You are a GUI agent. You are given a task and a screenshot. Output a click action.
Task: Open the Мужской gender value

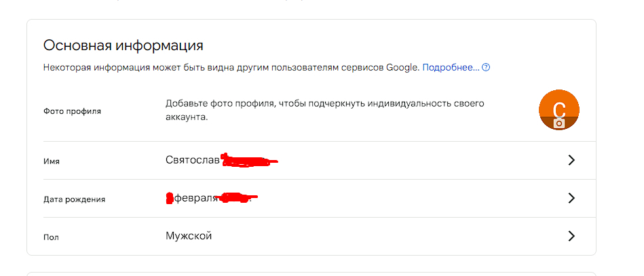pos(189,236)
